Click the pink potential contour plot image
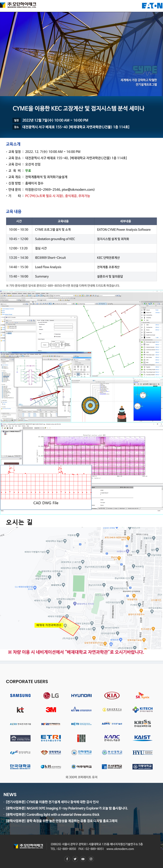The width and height of the screenshot is (163, 868). coord(95,456)
